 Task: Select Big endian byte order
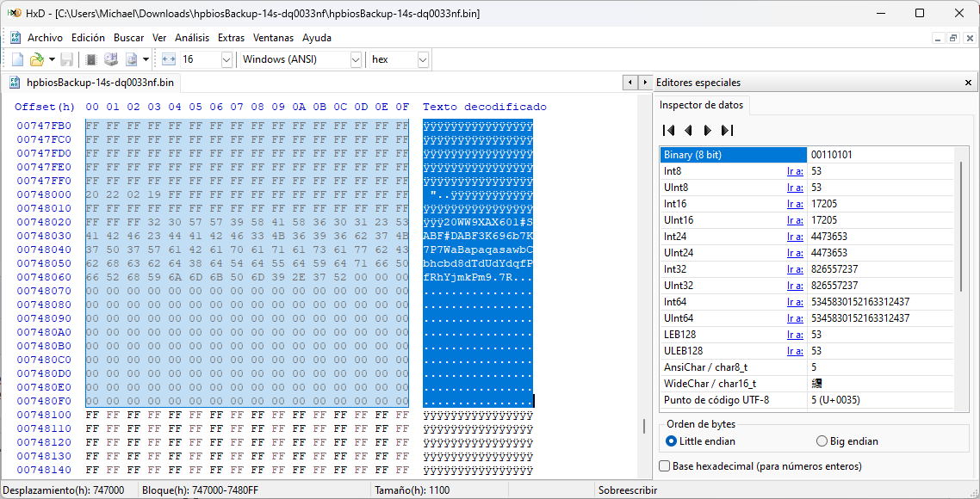click(822, 441)
